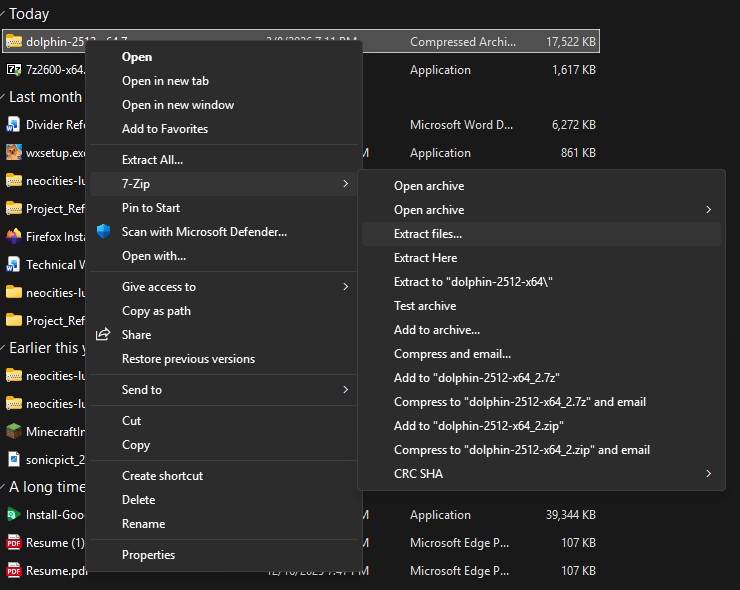Image resolution: width=740 pixels, height=590 pixels.
Task: Click the Firefox Installer file icon
Action: click(14, 237)
